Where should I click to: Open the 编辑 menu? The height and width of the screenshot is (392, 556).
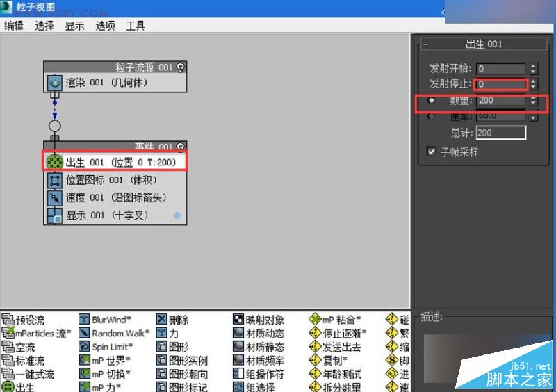pyautogui.click(x=13, y=26)
